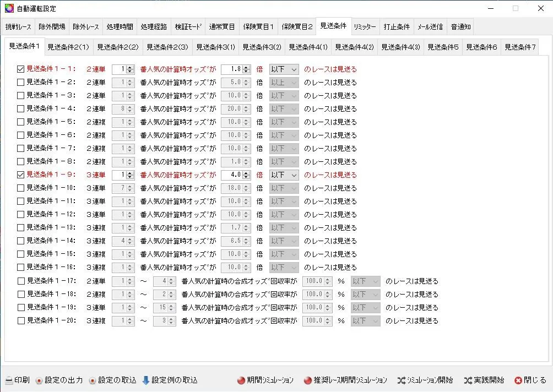This screenshot has width=553, height=392.
Task: Open 以上 dropdown in 見送条件1-2 row
Action: pos(284,83)
